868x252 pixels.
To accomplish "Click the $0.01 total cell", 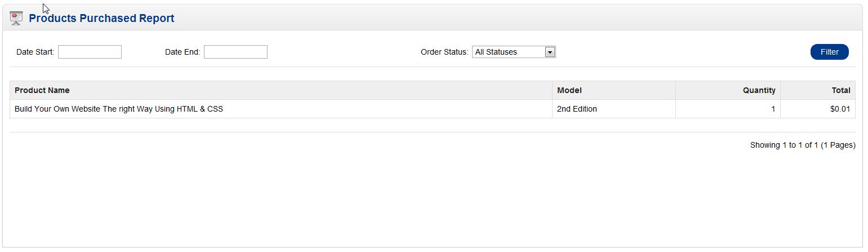I will 840,109.
